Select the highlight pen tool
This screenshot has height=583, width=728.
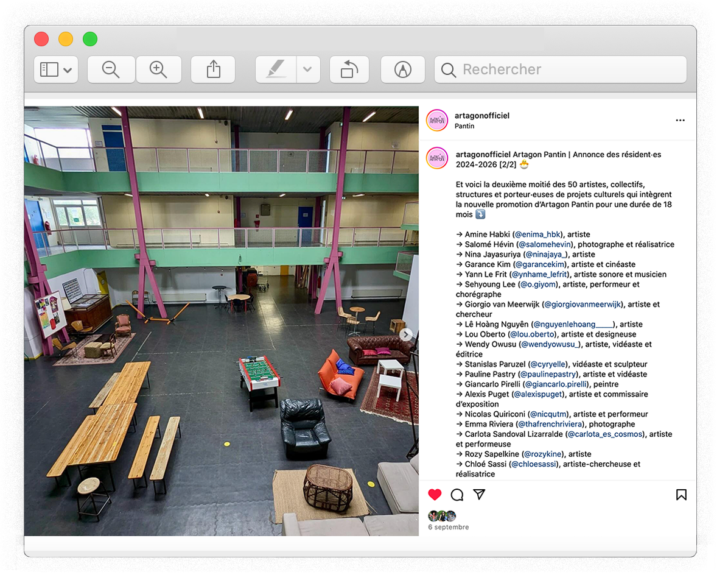275,69
